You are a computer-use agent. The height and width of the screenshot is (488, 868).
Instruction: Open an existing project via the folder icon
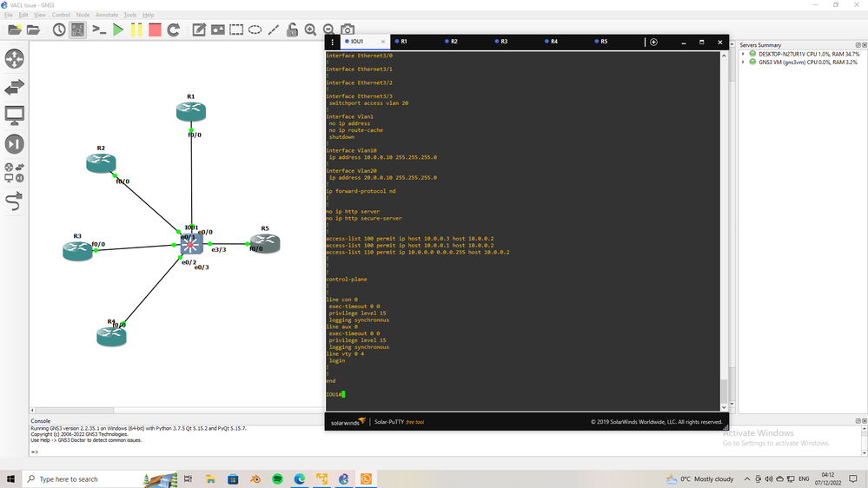point(33,30)
